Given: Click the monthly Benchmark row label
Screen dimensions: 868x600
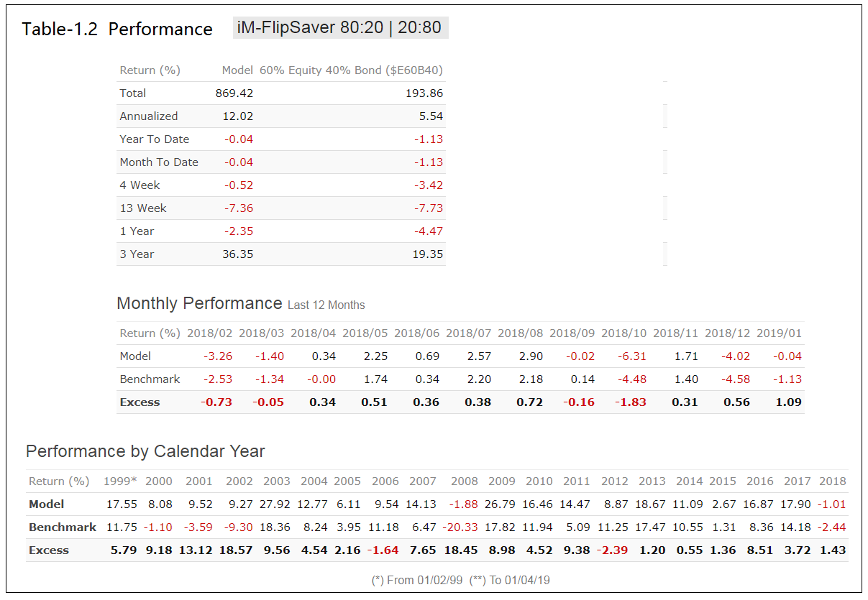Looking at the screenshot, I should (150, 379).
